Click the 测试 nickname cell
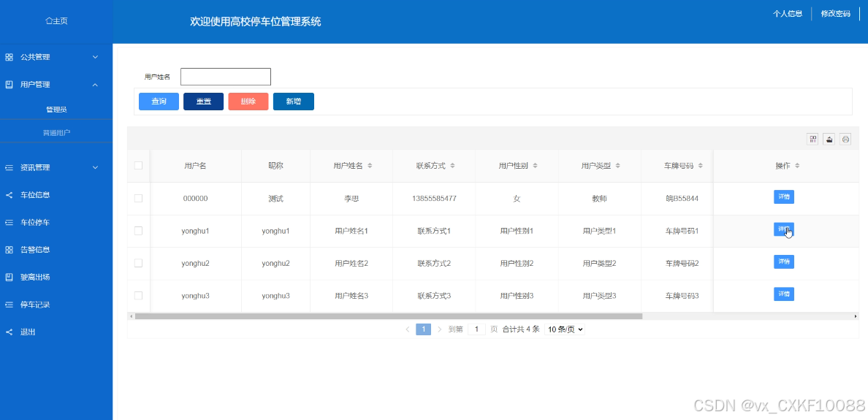Screen dimensions: 868x420 pyautogui.click(x=275, y=198)
